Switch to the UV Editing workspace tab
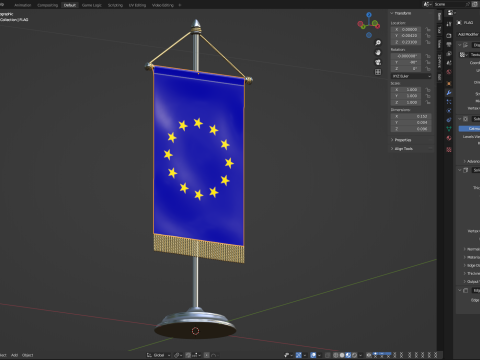Image resolution: width=480 pixels, height=360 pixels. (137, 5)
